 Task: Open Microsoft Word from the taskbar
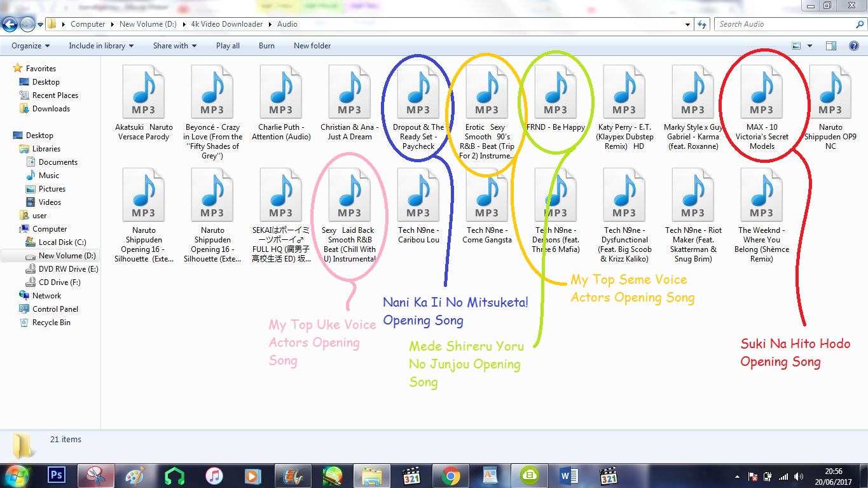[x=568, y=475]
